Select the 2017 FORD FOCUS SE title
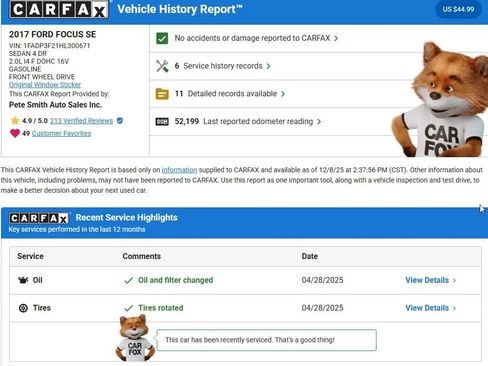The height and width of the screenshot is (366, 488). [52, 34]
